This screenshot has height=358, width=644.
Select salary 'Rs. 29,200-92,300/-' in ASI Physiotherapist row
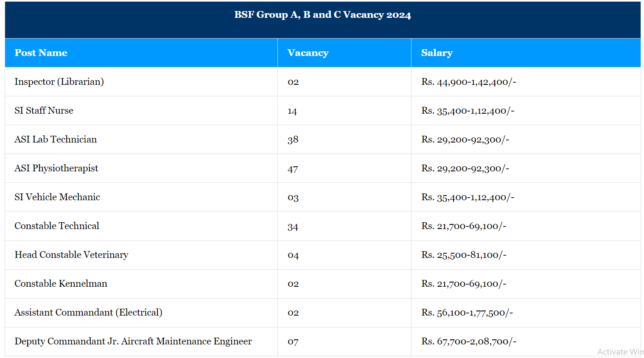(465, 168)
